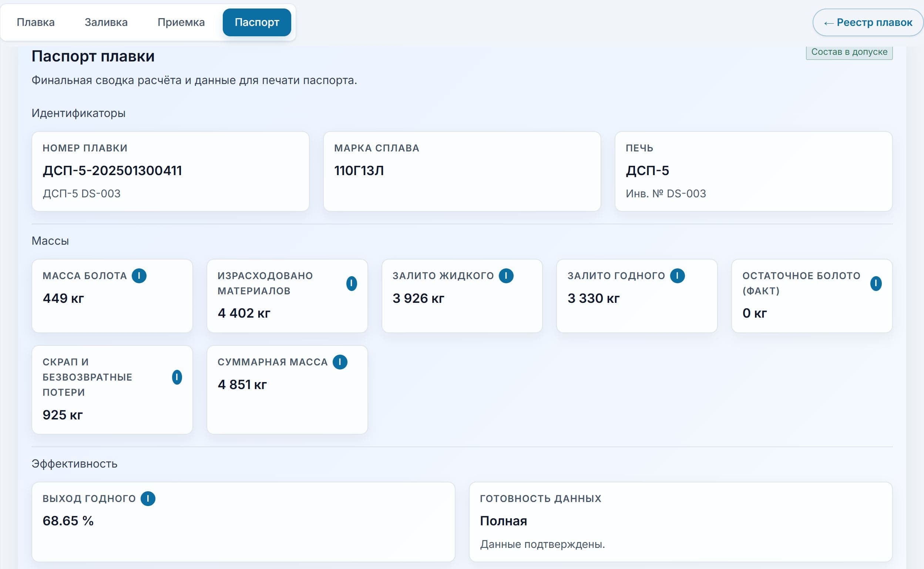Go to the Приемка tab
The height and width of the screenshot is (569, 924).
[181, 22]
